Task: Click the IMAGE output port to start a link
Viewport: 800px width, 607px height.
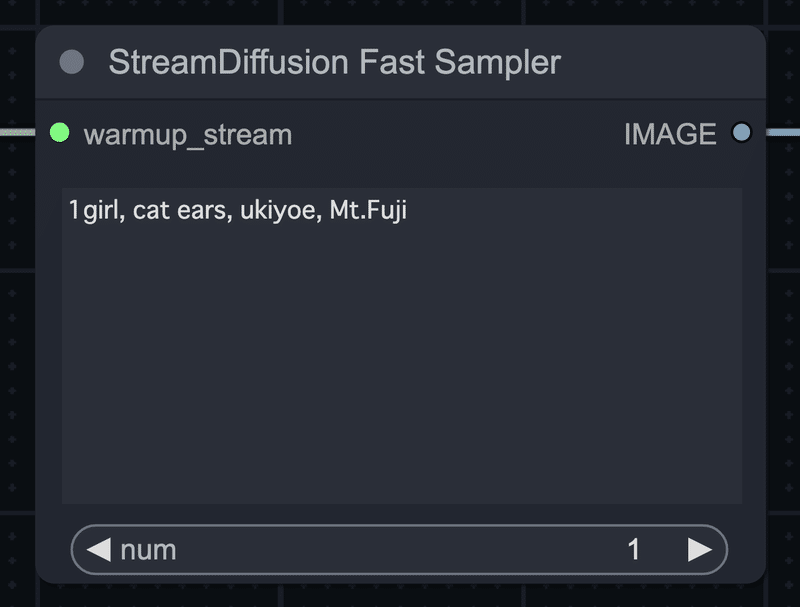Action: pos(741,133)
